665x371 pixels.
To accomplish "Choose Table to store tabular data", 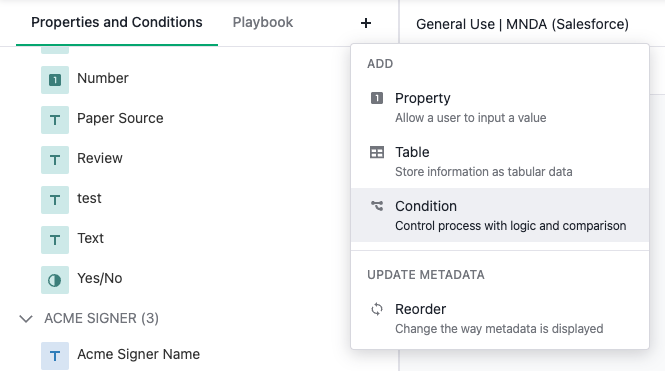I will 500,162.
